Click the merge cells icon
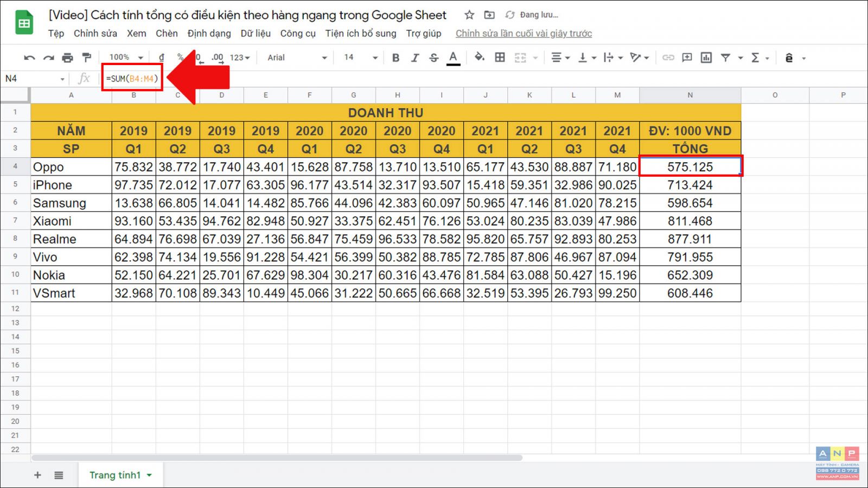The width and height of the screenshot is (868, 488). tap(520, 57)
